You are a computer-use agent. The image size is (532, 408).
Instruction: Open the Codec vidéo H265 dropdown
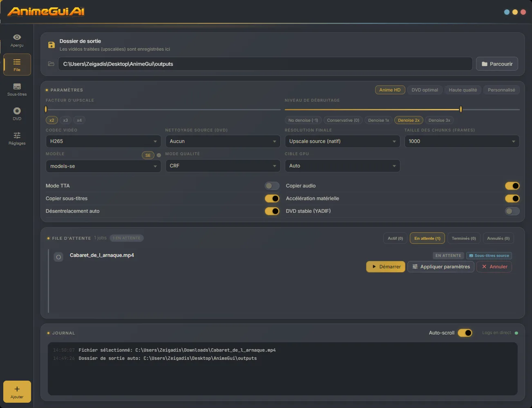(103, 141)
